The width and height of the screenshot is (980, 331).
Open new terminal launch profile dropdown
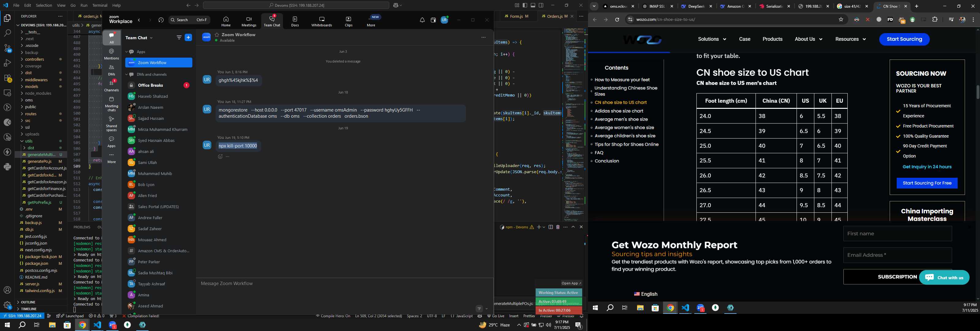pyautogui.click(x=544, y=227)
